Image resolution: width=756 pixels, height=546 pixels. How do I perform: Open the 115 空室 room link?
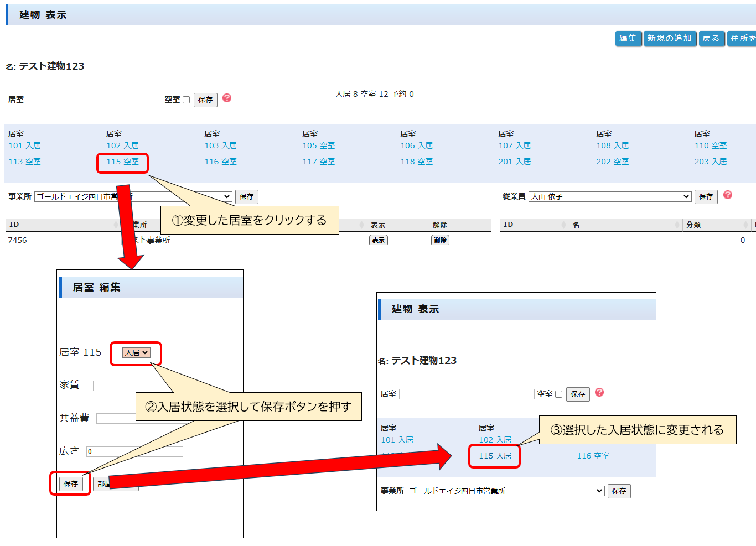[x=123, y=162]
